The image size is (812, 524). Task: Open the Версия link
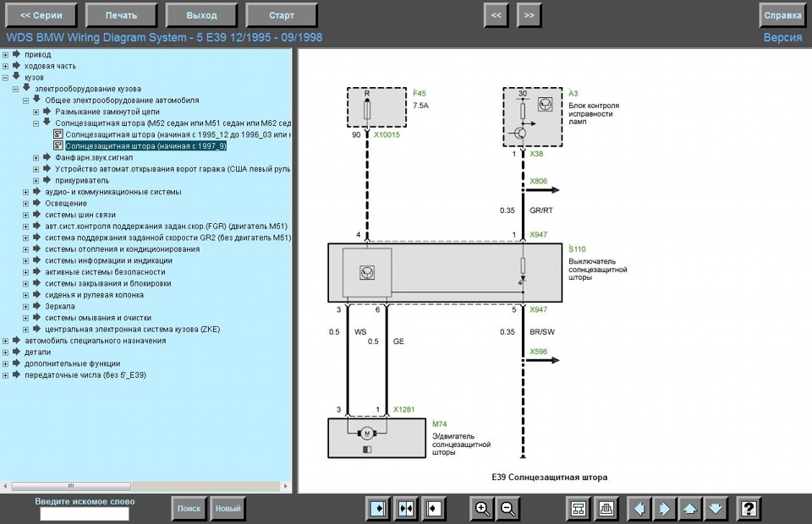(x=782, y=37)
